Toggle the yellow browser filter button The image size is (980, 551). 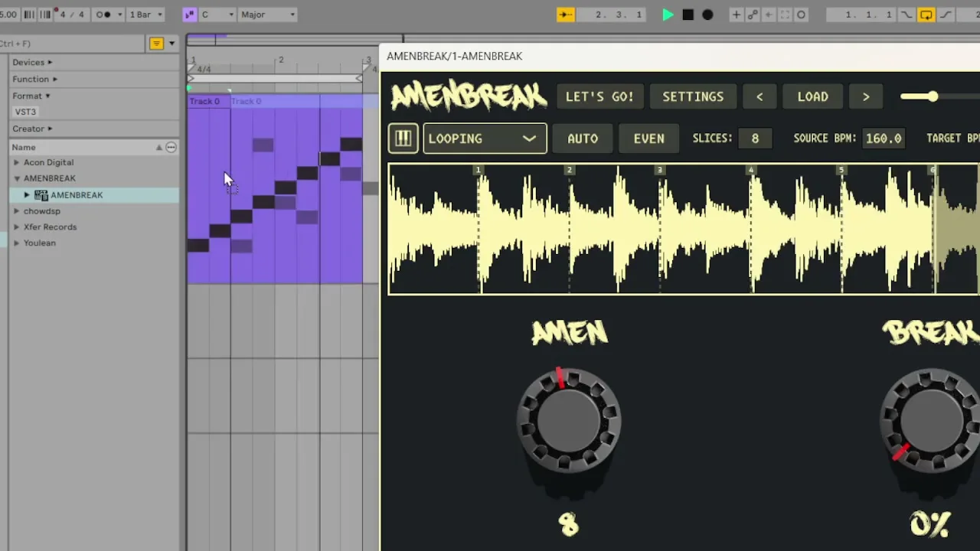click(x=156, y=44)
